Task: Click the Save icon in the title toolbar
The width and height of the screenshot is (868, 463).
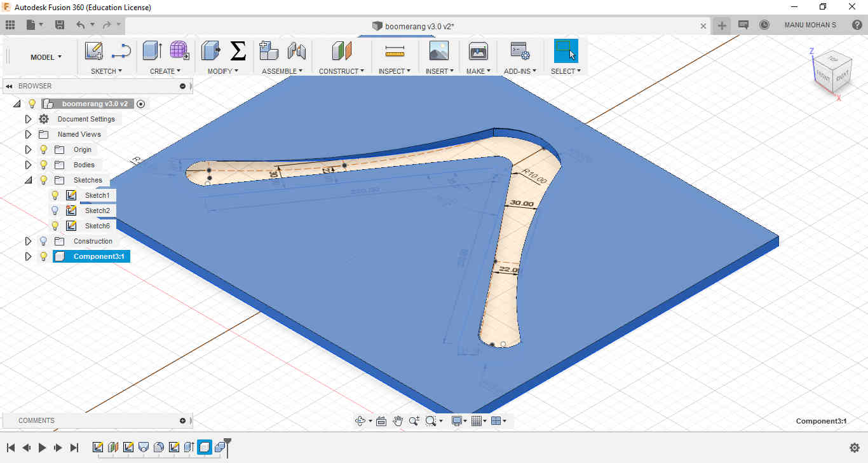Action: coord(60,25)
